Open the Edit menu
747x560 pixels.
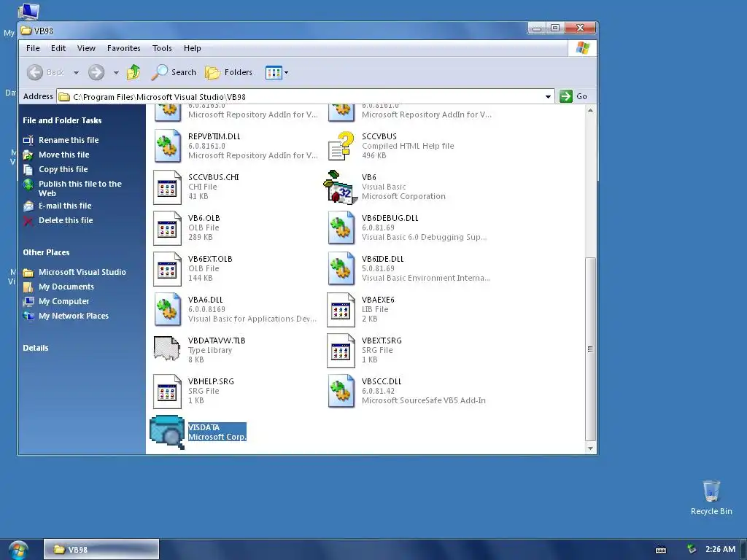tap(58, 48)
